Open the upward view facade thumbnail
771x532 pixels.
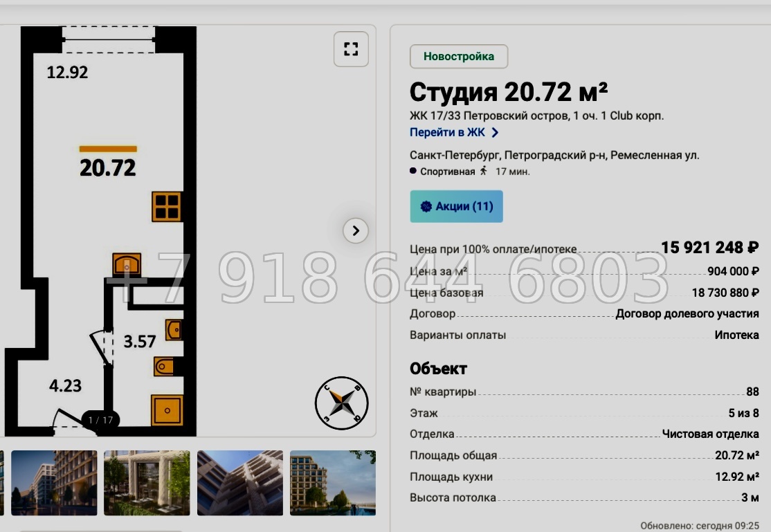click(240, 483)
